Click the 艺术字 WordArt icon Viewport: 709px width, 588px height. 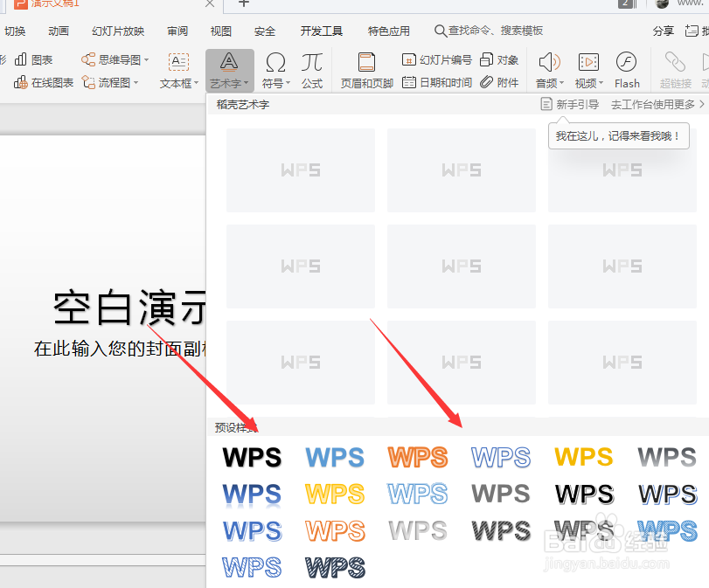pyautogui.click(x=229, y=62)
